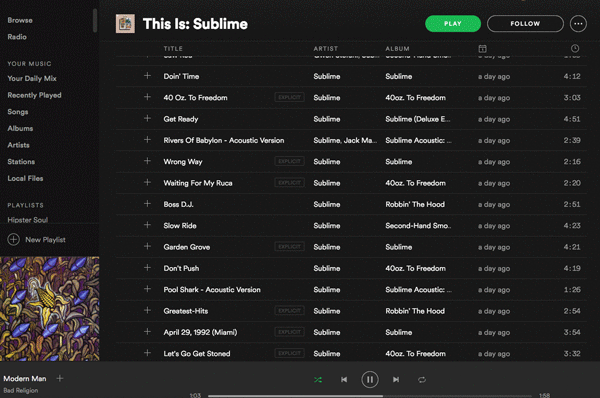Toggle repeat playback mode
This screenshot has height=398, width=600.
point(422,380)
